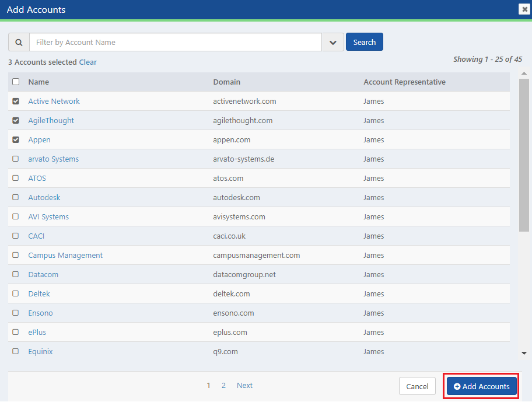Image resolution: width=532 pixels, height=402 pixels.
Task: Toggle the select-all checkbox in header
Action: pos(16,82)
